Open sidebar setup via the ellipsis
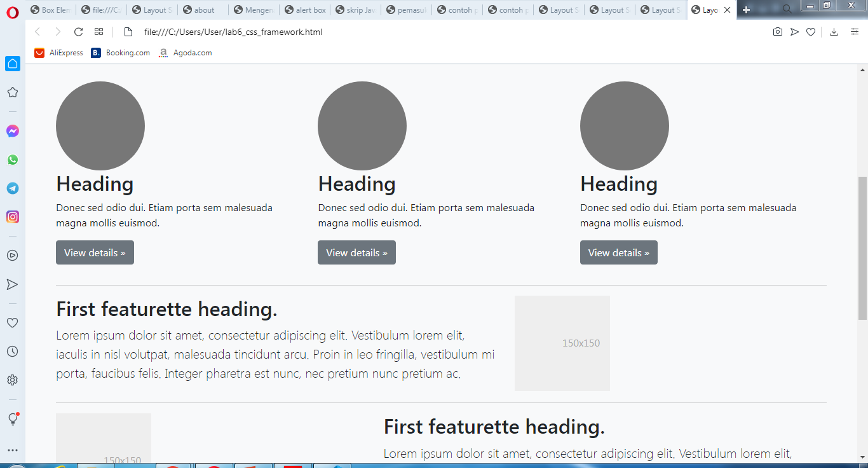This screenshot has width=868, height=468. click(12, 450)
